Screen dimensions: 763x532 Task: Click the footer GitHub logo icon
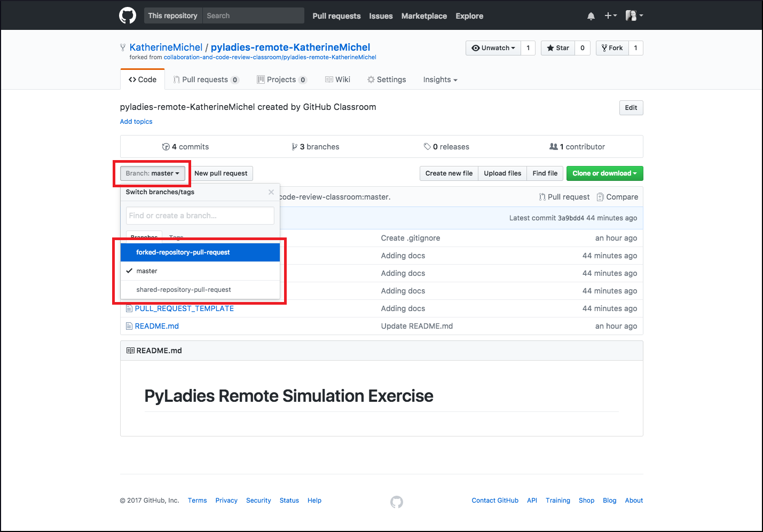pyautogui.click(x=397, y=502)
